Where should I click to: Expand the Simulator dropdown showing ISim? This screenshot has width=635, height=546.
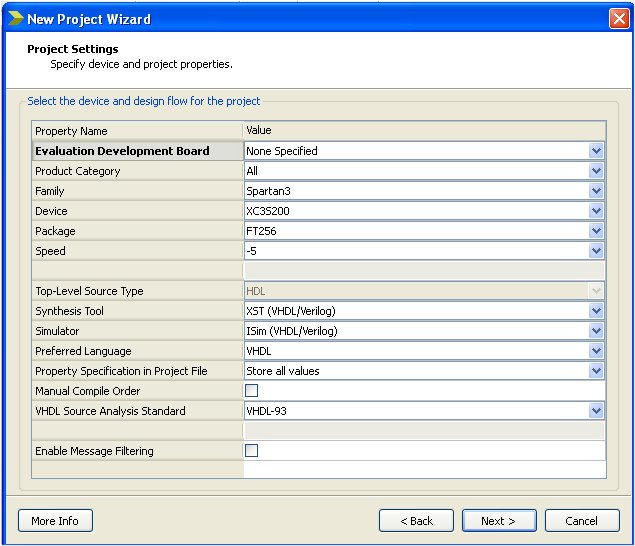point(596,331)
